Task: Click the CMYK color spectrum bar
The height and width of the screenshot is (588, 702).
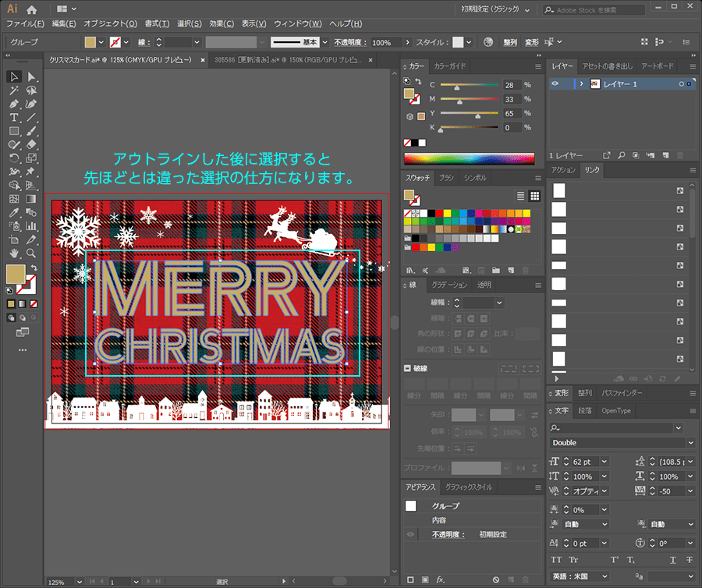Action: point(468,158)
